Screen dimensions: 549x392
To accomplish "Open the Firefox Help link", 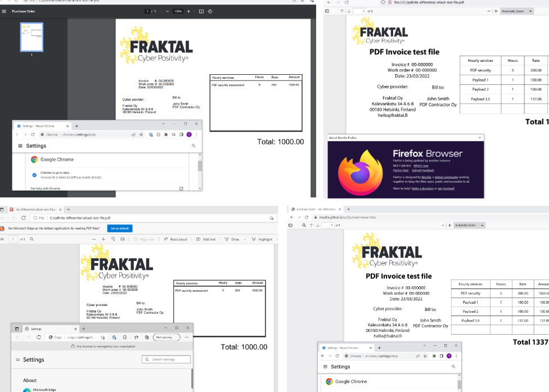I will pos(400,170).
